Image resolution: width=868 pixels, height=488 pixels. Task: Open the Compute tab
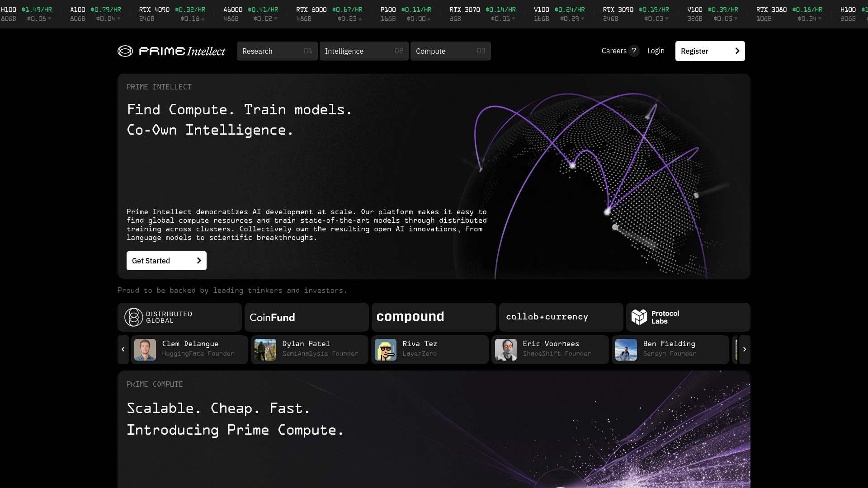450,51
